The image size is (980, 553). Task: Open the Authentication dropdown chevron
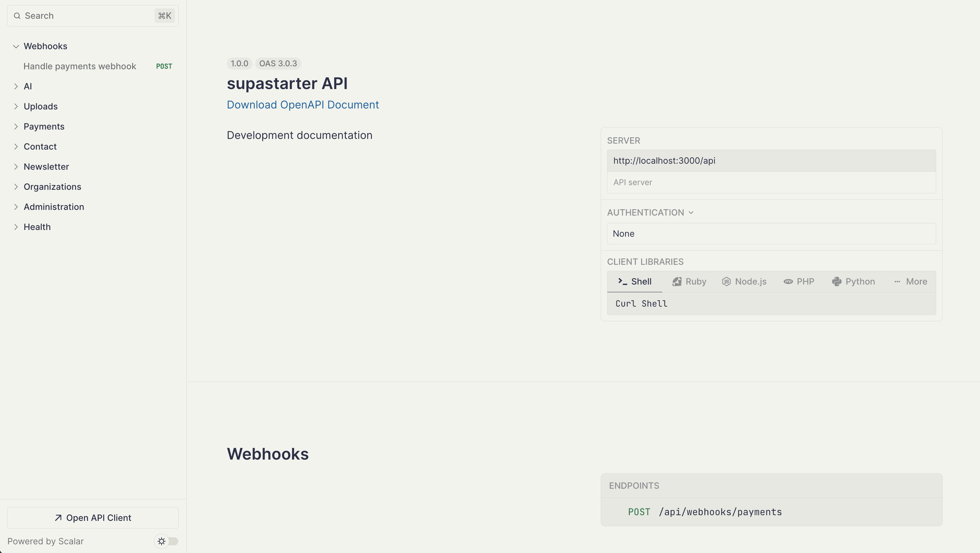point(691,213)
